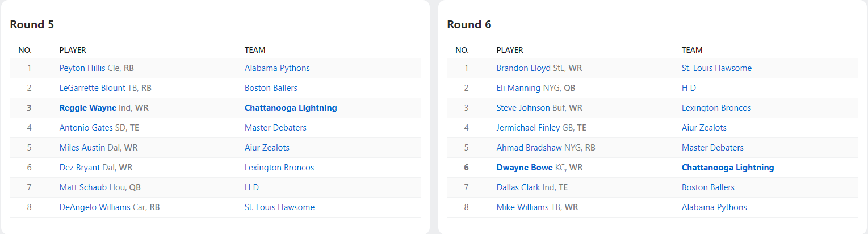The height and width of the screenshot is (234, 868).
Task: Open Peyton Hillis player link
Action: pyautogui.click(x=82, y=68)
